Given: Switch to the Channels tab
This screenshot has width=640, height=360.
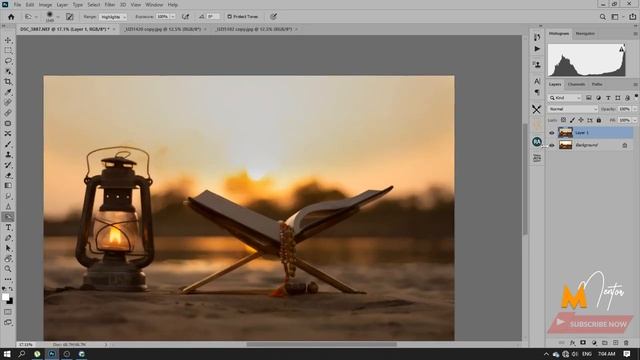Looking at the screenshot, I should click(x=576, y=84).
